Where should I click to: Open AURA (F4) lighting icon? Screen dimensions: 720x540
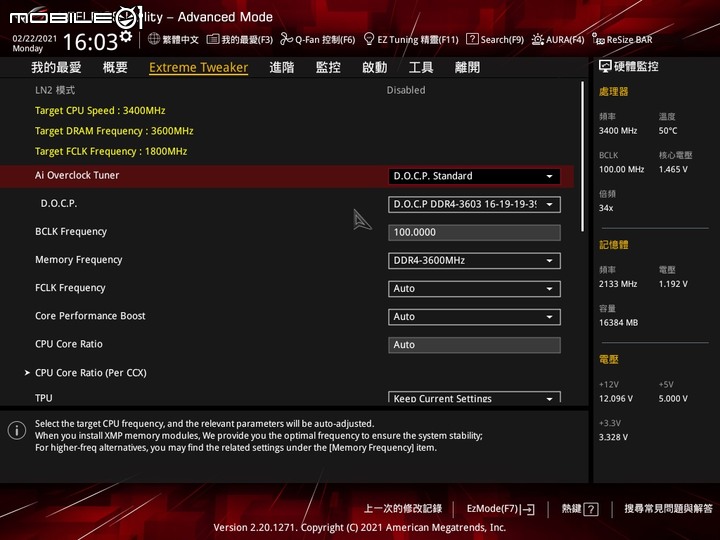(x=538, y=39)
